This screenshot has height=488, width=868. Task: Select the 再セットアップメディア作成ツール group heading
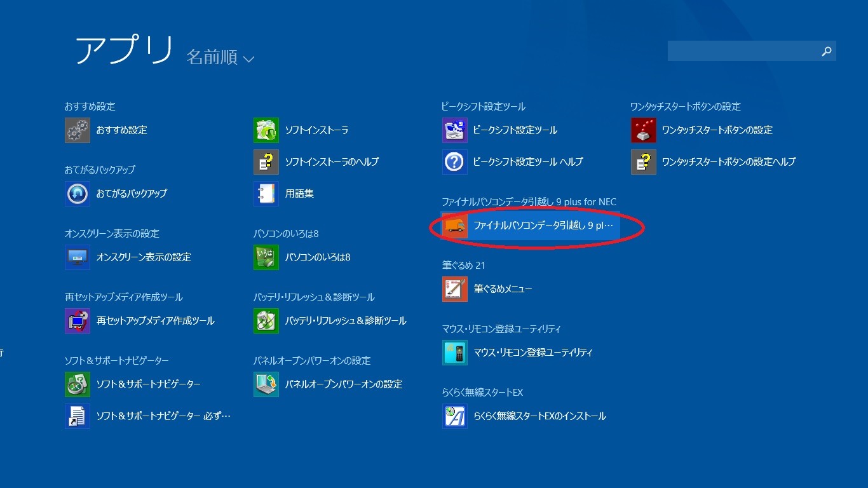click(123, 297)
